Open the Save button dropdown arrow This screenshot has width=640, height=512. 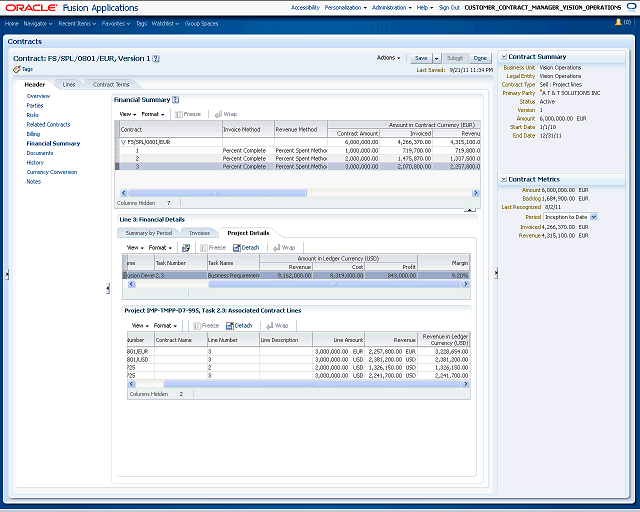pyautogui.click(x=436, y=59)
